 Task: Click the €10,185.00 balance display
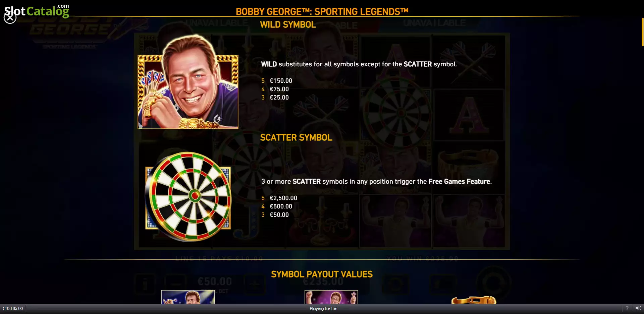pyautogui.click(x=13, y=308)
